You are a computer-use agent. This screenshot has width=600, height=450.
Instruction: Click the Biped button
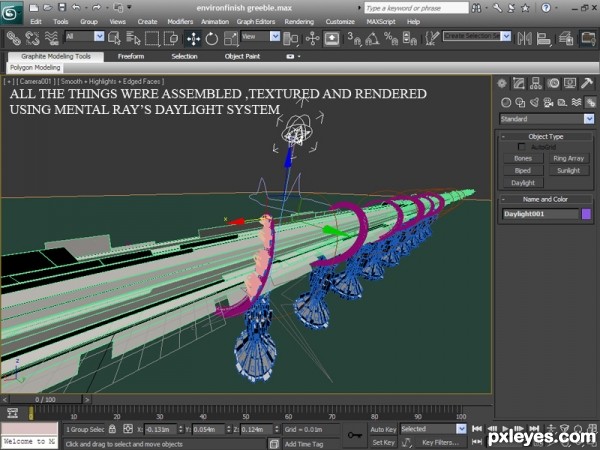(523, 171)
